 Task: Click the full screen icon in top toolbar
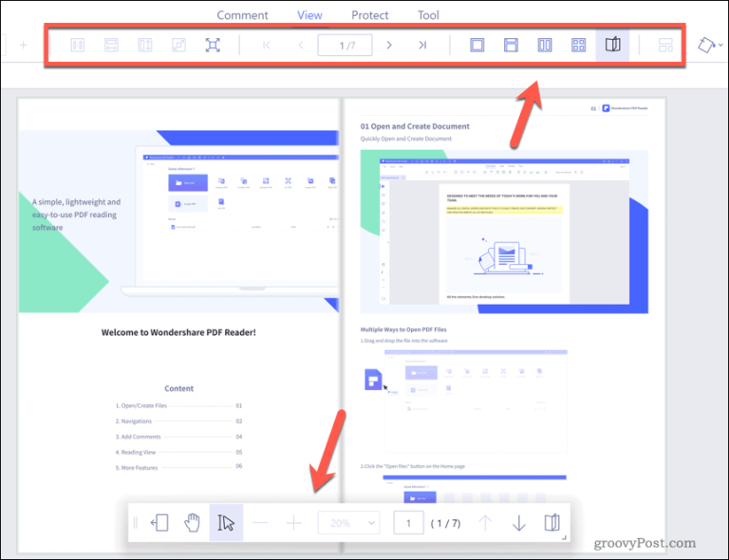click(x=213, y=45)
